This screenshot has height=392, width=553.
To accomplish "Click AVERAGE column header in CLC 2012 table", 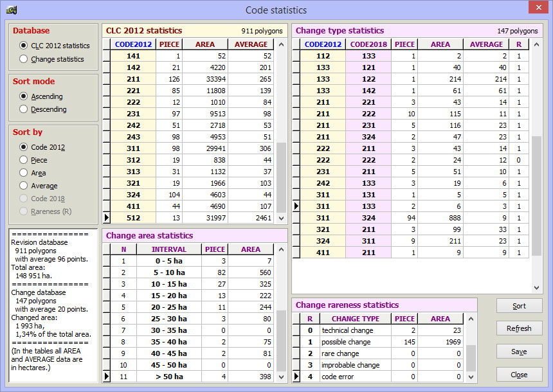I will click(251, 44).
